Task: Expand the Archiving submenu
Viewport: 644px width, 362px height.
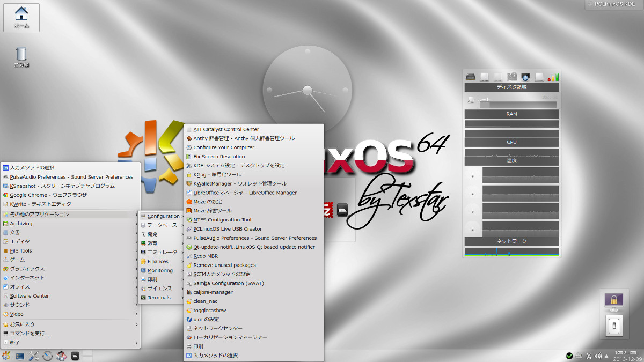Action: coord(70,224)
